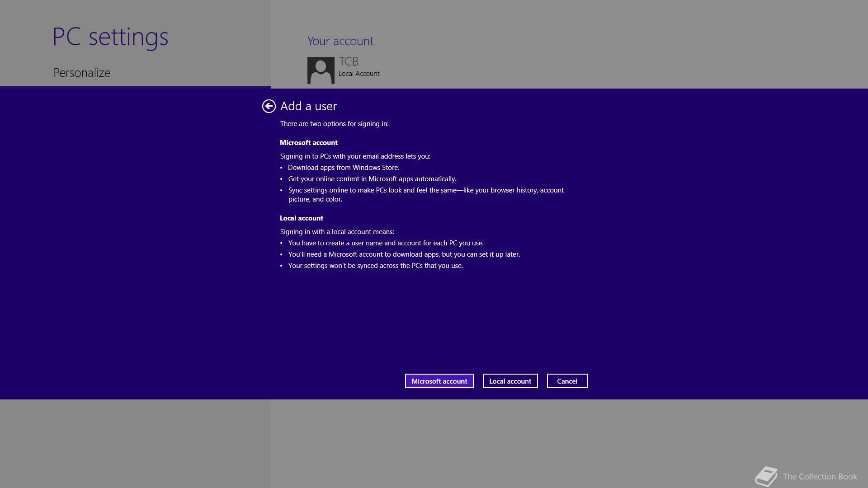Click 'Signing in to PCs with your email' line
The image size is (868, 488).
point(355,156)
